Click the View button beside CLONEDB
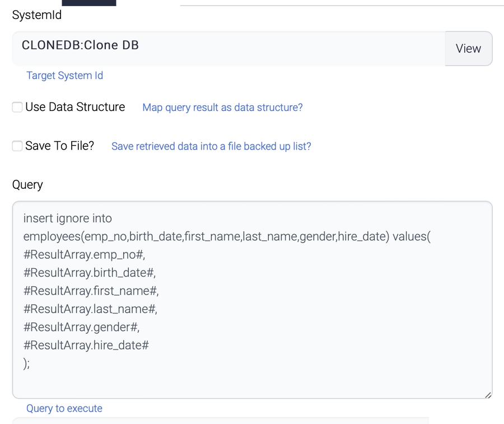This screenshot has height=424, width=504. coord(468,49)
